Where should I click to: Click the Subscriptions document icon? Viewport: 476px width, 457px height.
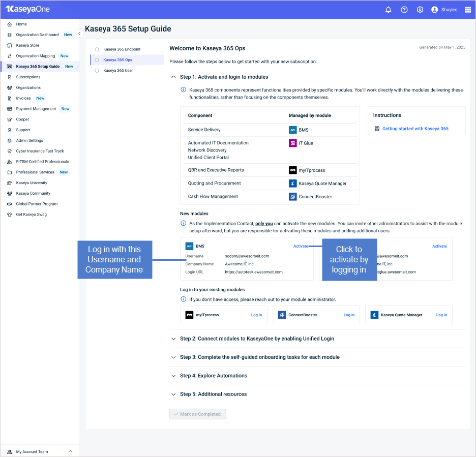coord(10,77)
